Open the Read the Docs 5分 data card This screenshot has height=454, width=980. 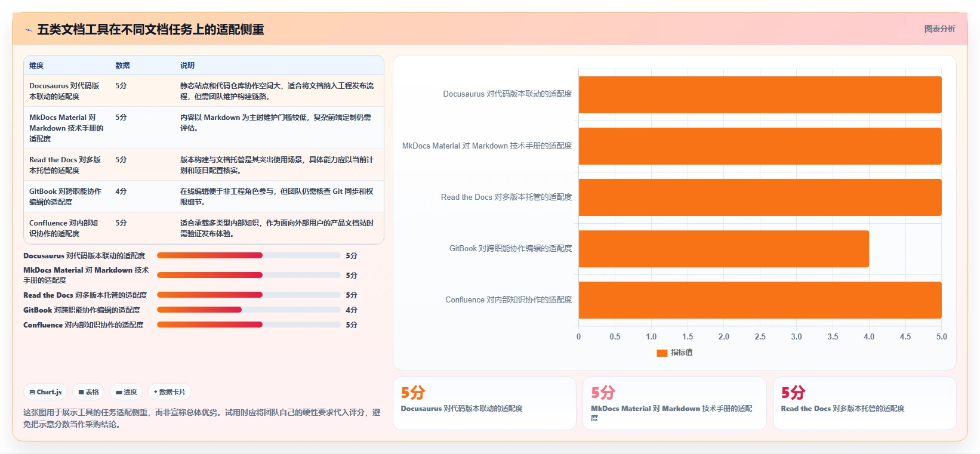click(864, 403)
